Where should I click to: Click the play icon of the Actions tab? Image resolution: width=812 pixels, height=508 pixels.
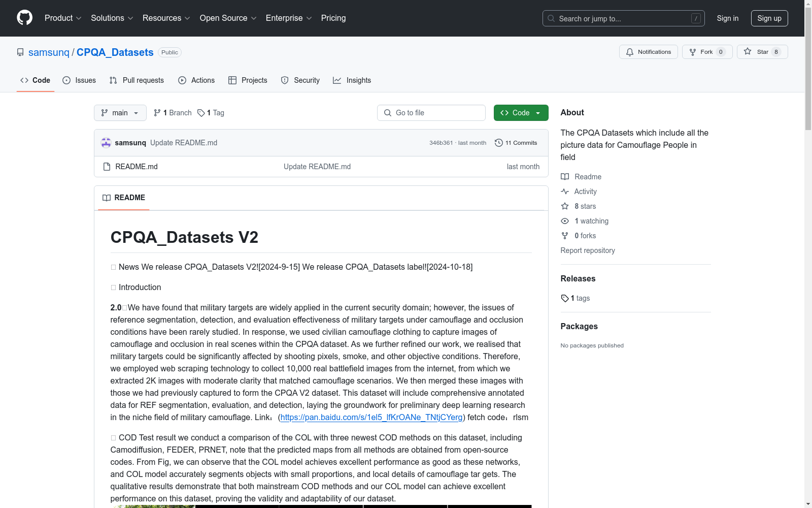point(182,80)
